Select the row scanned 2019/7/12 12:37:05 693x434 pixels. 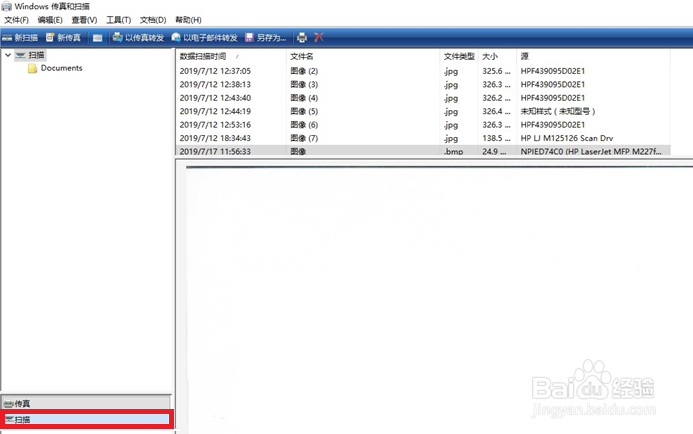pyautogui.click(x=423, y=71)
